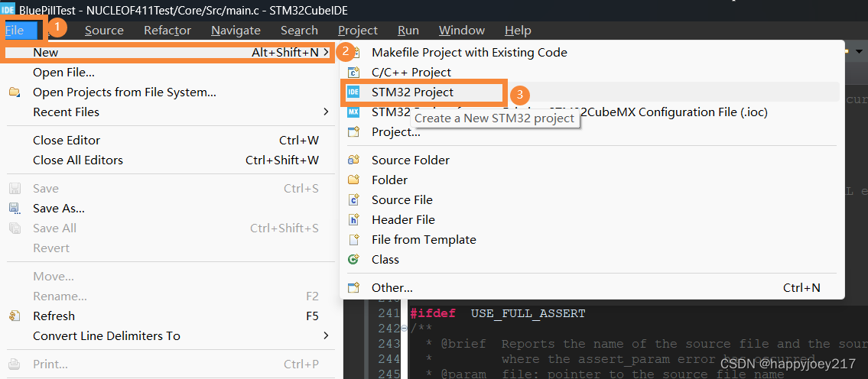868x379 pixels.
Task: Click the Open Projects folder icon
Action: point(15,92)
